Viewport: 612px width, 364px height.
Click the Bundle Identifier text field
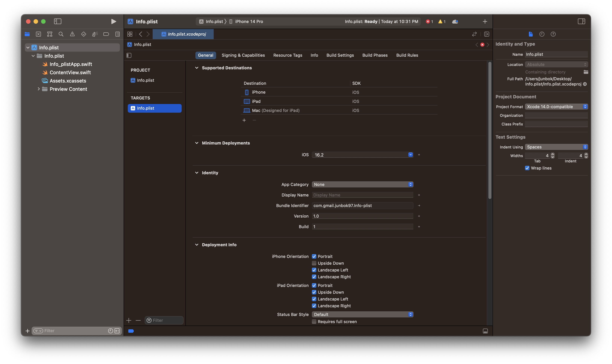tap(362, 206)
